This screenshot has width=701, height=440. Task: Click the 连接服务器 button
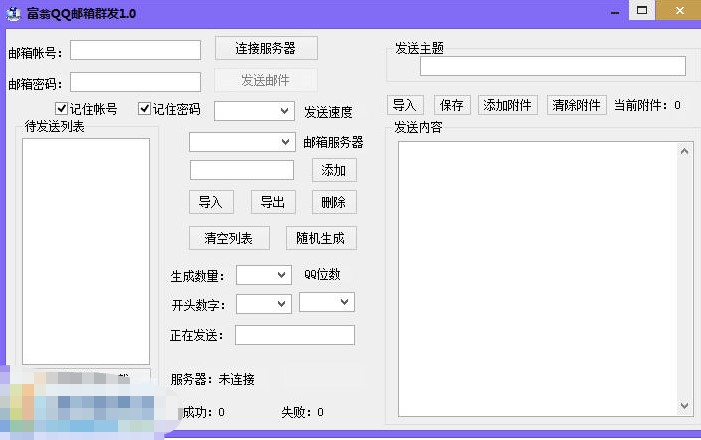point(266,48)
